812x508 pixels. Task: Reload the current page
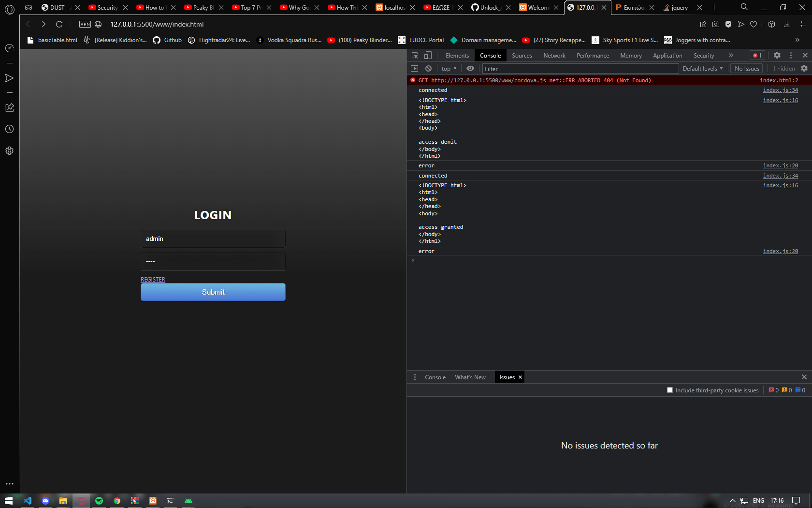point(59,24)
